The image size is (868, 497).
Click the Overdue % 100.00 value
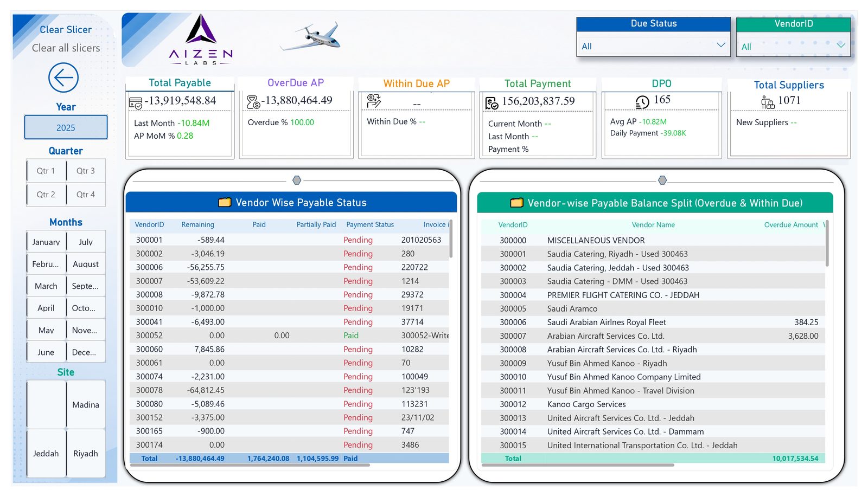[302, 122]
